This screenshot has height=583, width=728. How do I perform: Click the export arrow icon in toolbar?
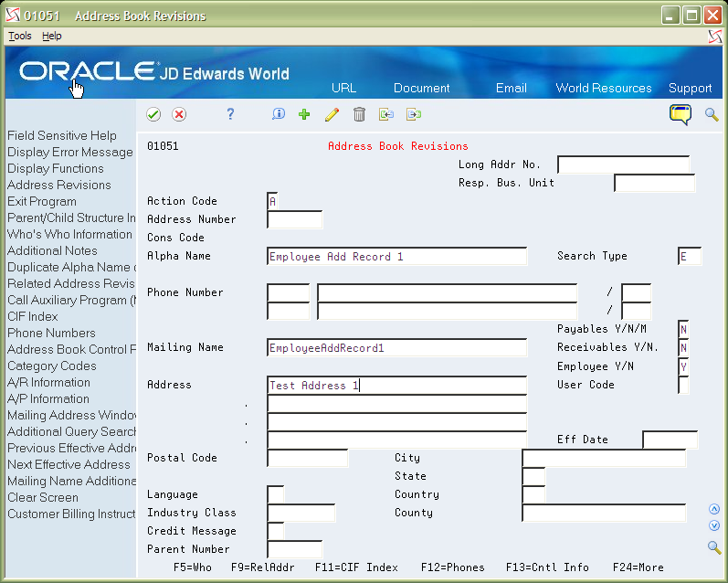(414, 114)
